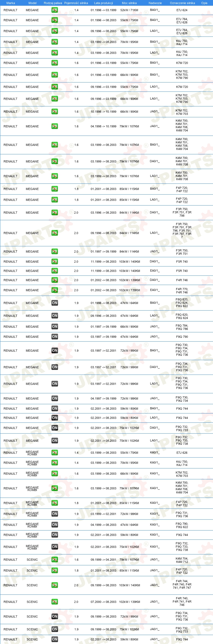Click petrol icon in Megane LA0/1_ K7M 720 row
Viewport: 213px width, 644px height.
(54, 87)
